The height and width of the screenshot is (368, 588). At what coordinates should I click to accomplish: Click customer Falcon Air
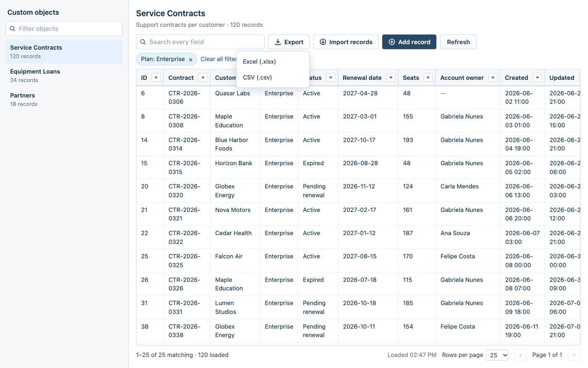point(229,256)
